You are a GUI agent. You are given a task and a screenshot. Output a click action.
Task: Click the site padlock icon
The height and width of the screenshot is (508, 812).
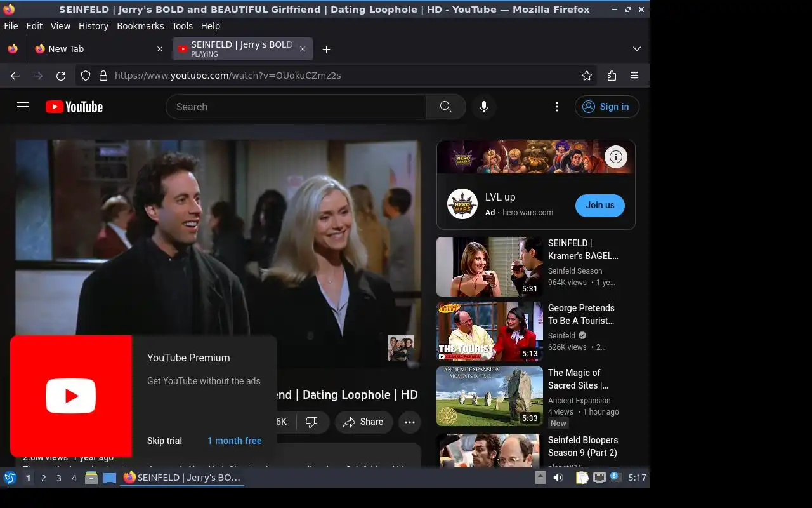click(103, 76)
